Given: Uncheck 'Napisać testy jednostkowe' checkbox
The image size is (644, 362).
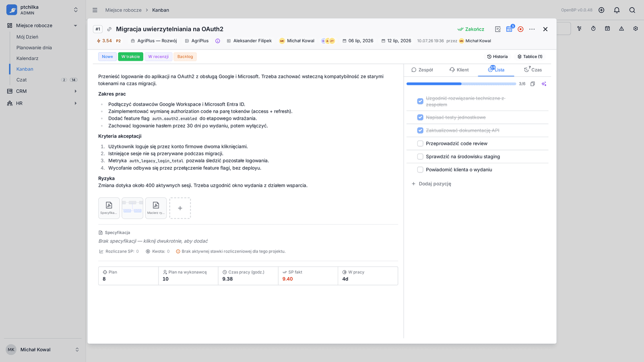Looking at the screenshot, I should (x=420, y=117).
